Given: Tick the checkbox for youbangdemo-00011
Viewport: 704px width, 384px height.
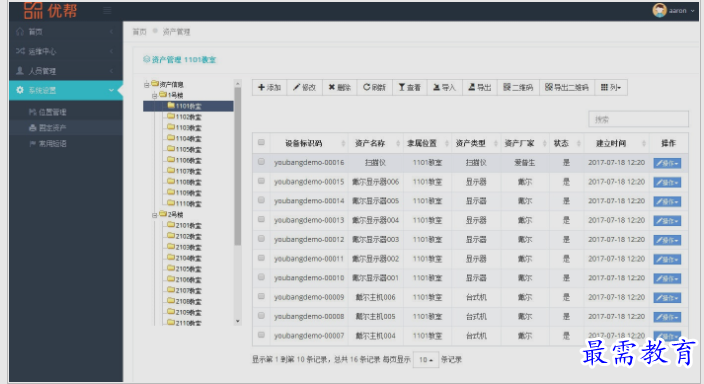Looking at the screenshot, I should [x=261, y=258].
